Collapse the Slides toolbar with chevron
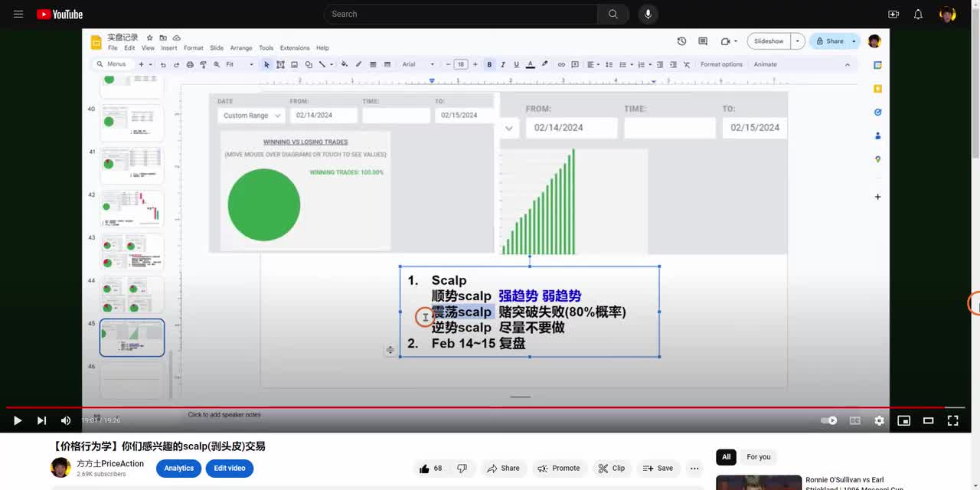The image size is (980, 490). (x=848, y=64)
